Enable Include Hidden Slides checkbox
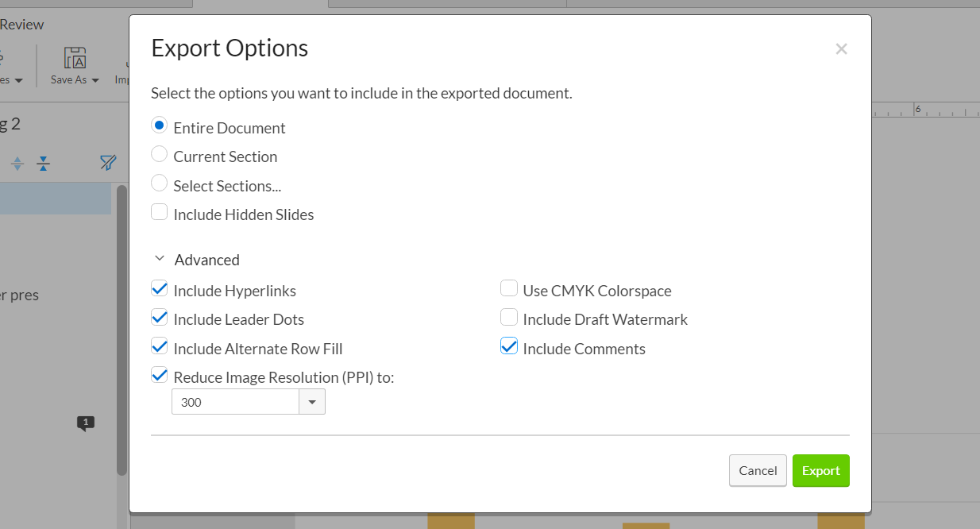This screenshot has width=980, height=529. [x=160, y=212]
